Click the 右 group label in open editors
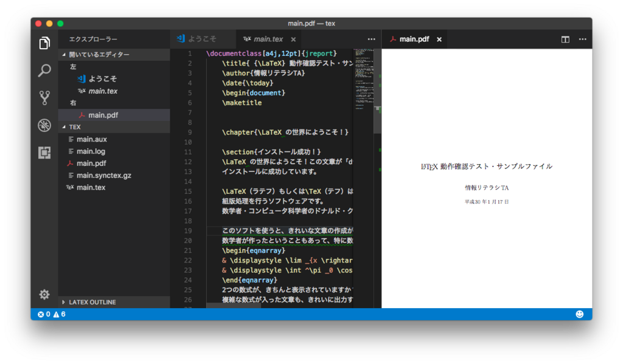The height and width of the screenshot is (364, 623). click(x=73, y=103)
